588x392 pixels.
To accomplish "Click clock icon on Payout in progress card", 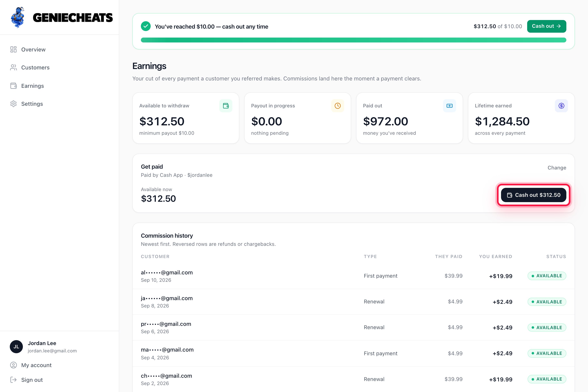I will pos(337,106).
